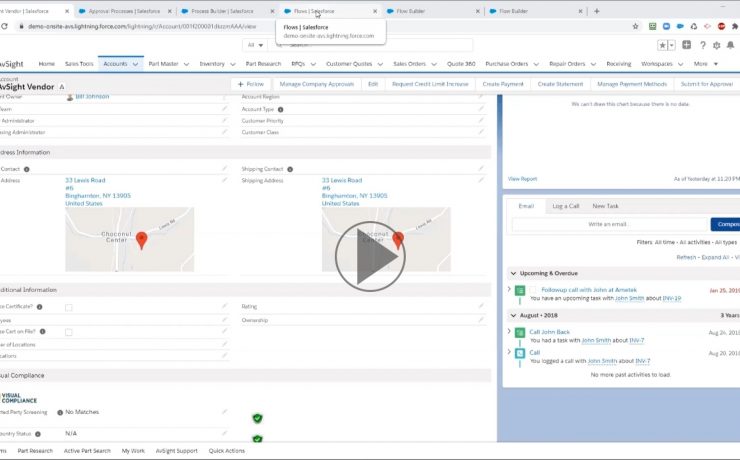The height and width of the screenshot is (460, 740).
Task: Open the favorites list dropdown arrow
Action: pos(672,45)
